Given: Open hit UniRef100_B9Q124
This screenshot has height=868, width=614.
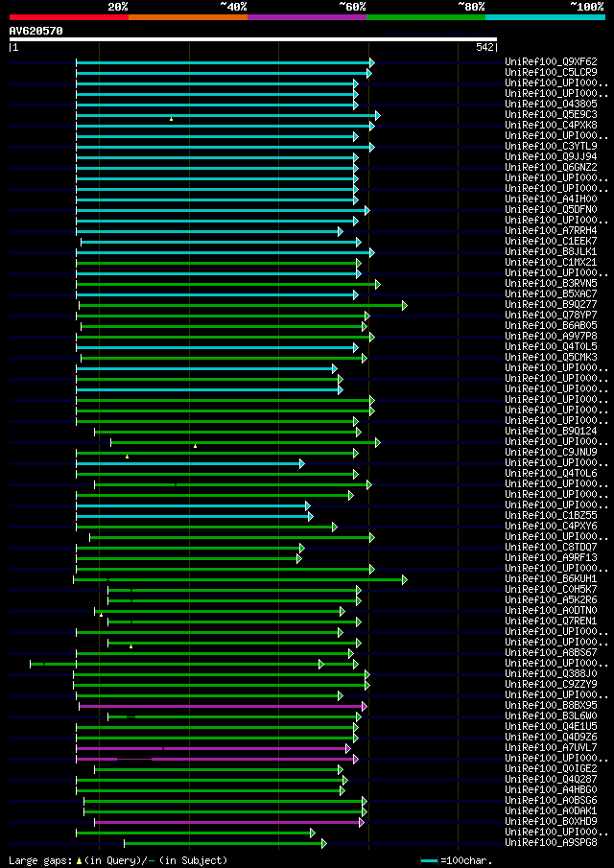Looking at the screenshot, I should pyautogui.click(x=551, y=431).
